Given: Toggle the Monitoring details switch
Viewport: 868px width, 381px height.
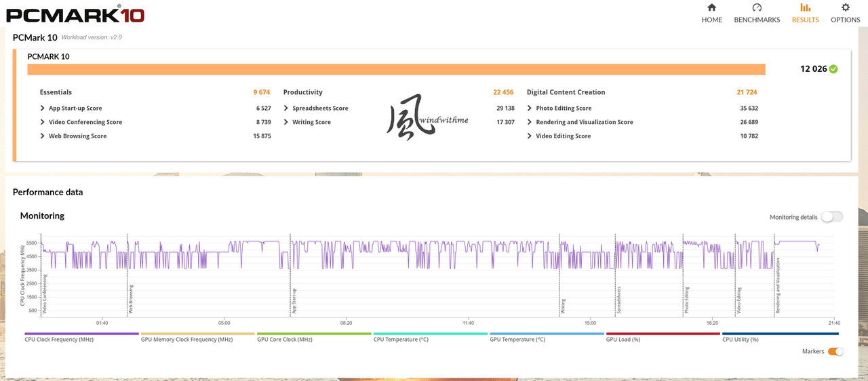Looking at the screenshot, I should click(832, 217).
